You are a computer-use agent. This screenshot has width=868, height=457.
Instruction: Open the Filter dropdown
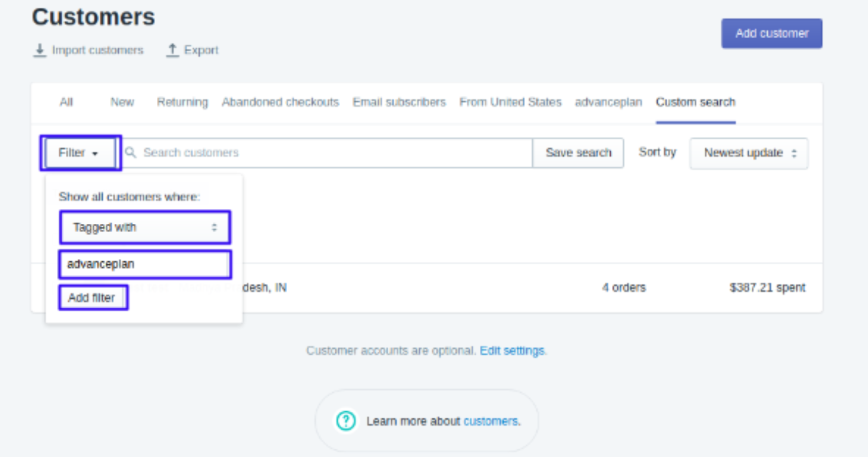(79, 153)
